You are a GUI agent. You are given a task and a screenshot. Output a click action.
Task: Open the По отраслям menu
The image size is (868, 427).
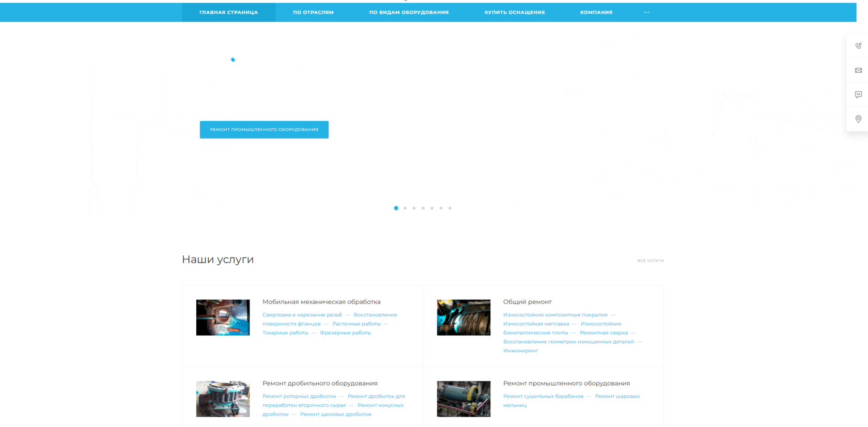[x=313, y=12]
